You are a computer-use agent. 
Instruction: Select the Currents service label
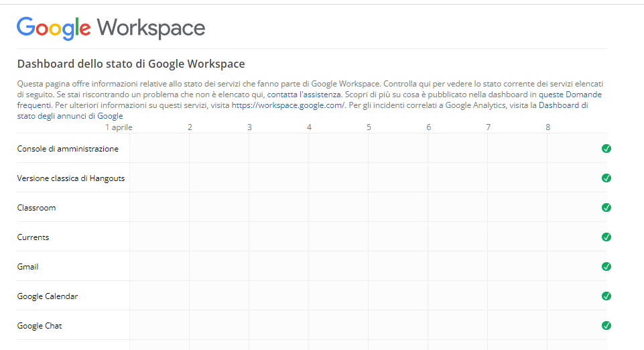(33, 237)
